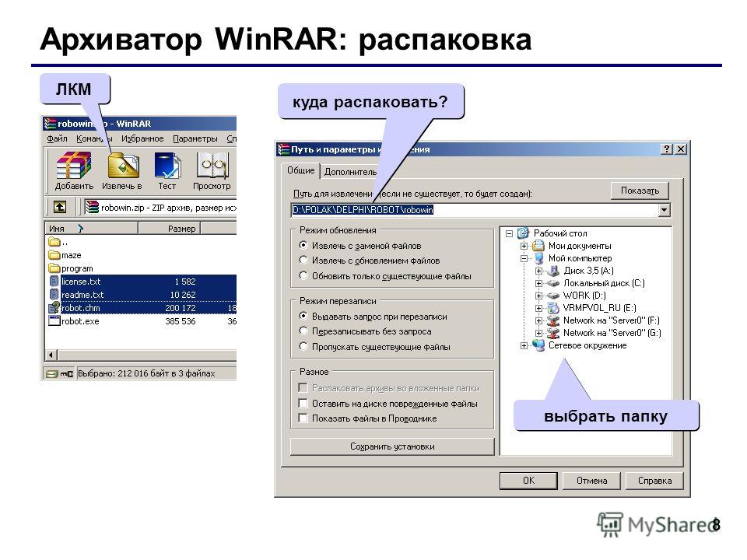This screenshot has height=560, width=747.
Task: Click the Мой компьютер icon
Action: pos(538,258)
